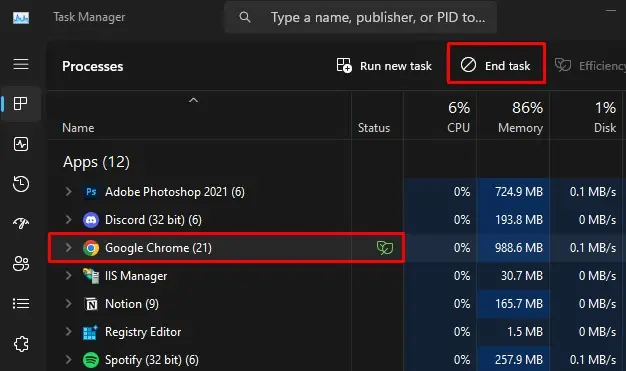Click the End task button
The image size is (626, 371).
[x=496, y=65]
